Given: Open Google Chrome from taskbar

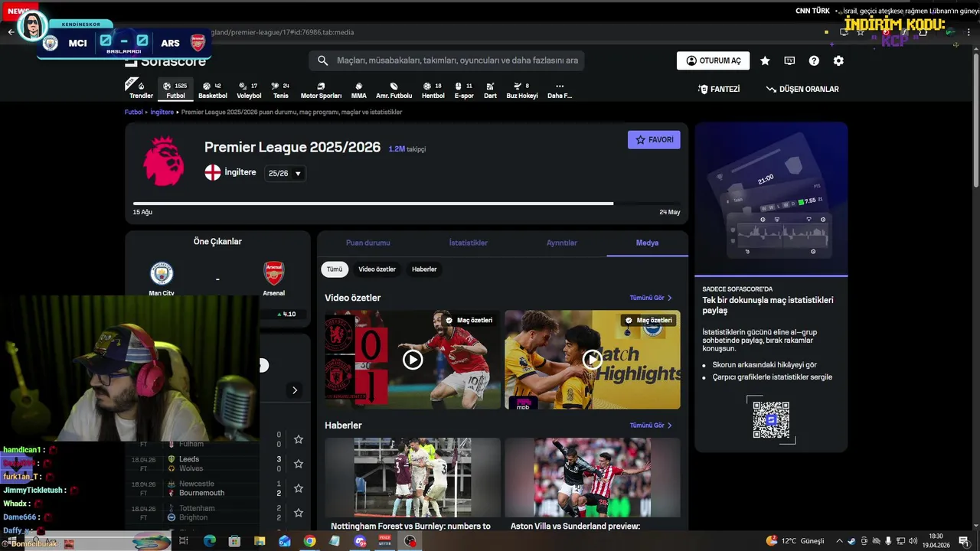Looking at the screenshot, I should tap(309, 541).
